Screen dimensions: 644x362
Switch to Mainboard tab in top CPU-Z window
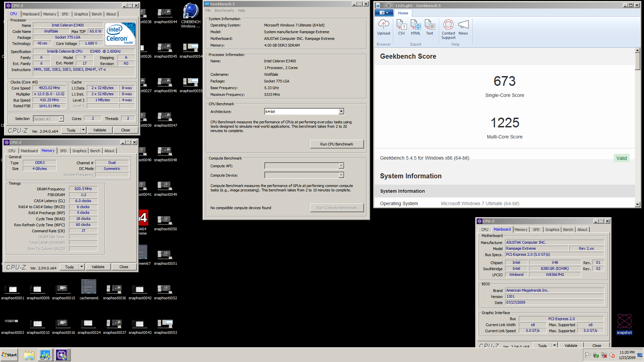click(x=31, y=14)
